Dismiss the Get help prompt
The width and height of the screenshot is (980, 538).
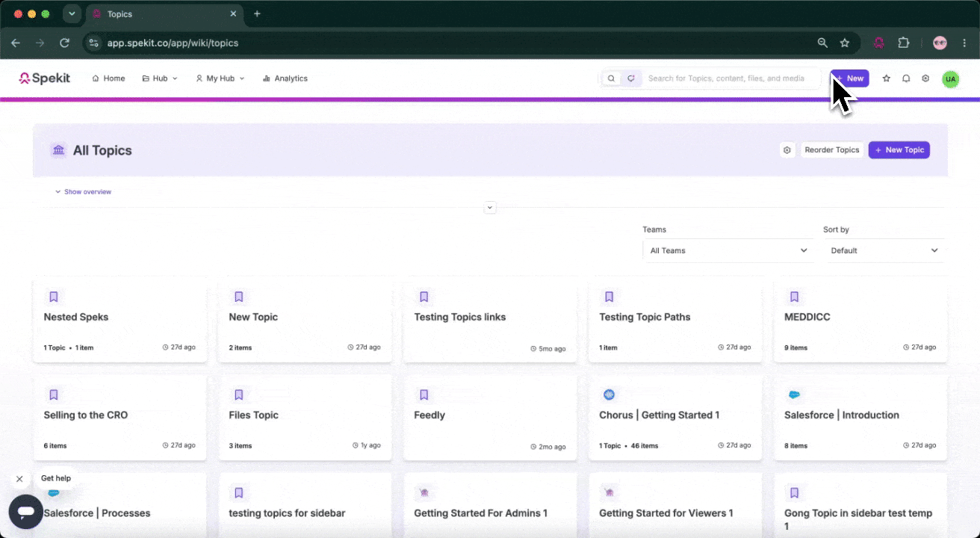(x=19, y=479)
